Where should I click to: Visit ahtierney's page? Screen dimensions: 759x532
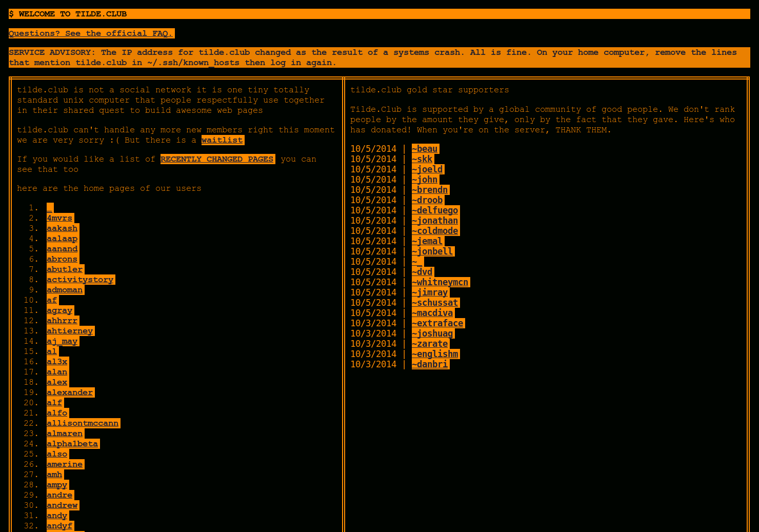(70, 331)
